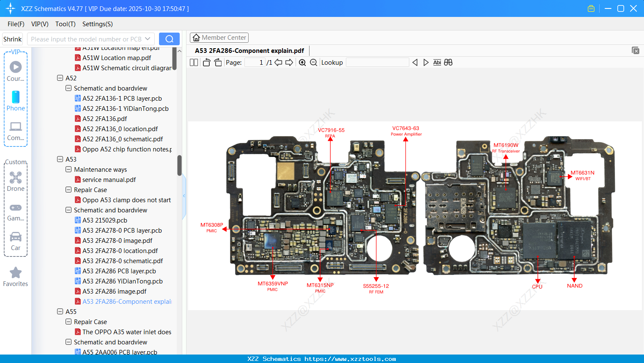Collapse the A52 tree node
This screenshot has width=644, height=363.
tap(60, 78)
